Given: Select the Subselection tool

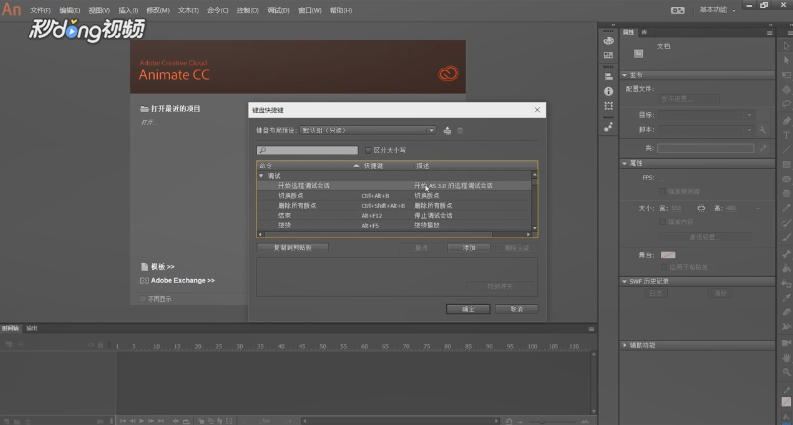Looking at the screenshot, I should click(786, 60).
